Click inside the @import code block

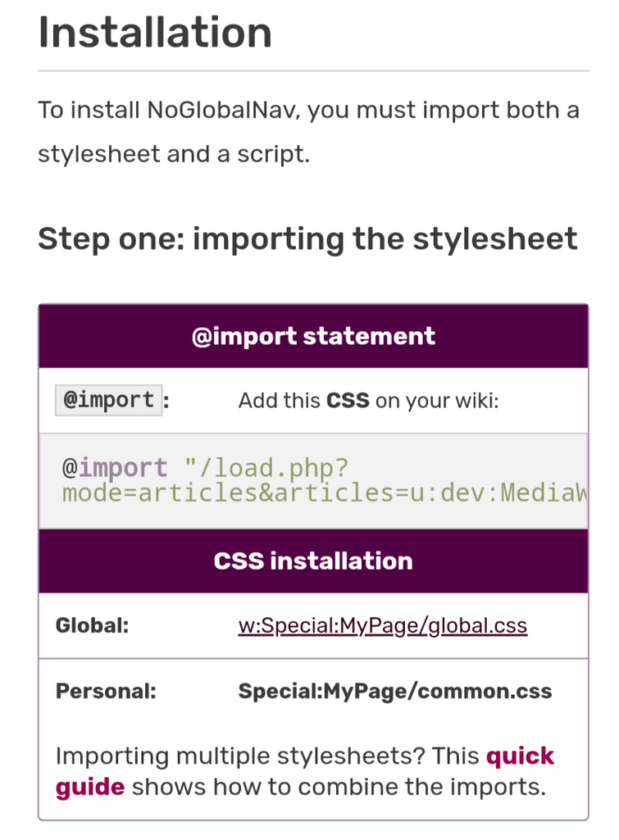pos(313,480)
